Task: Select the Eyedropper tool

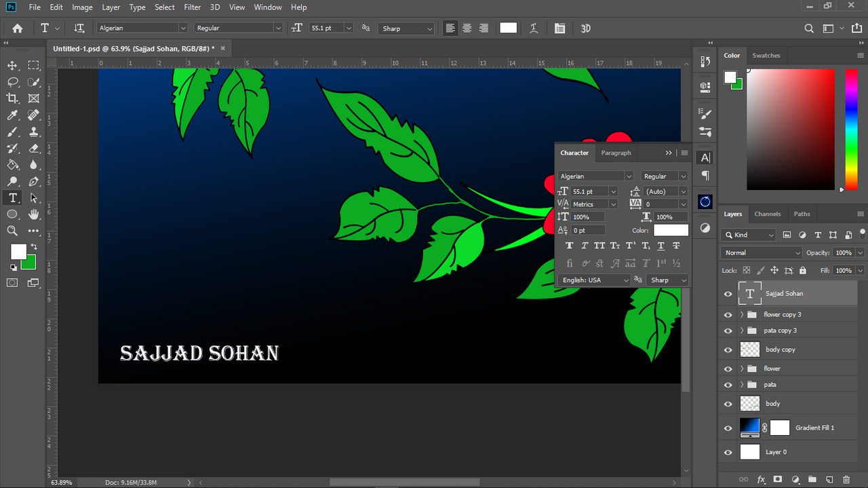Action: 12,115
